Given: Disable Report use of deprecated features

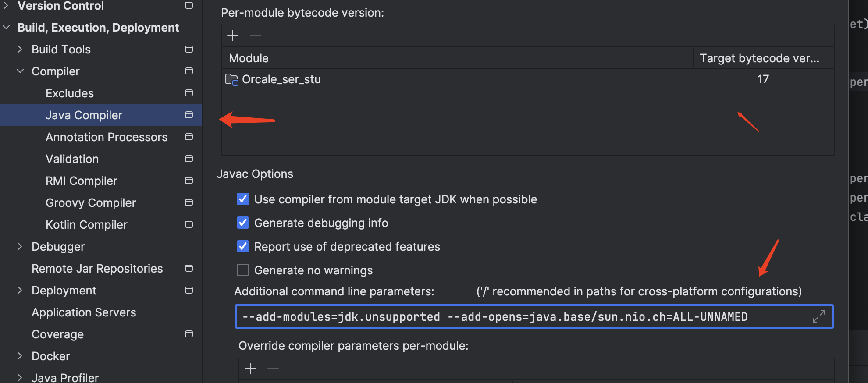Looking at the screenshot, I should [x=243, y=246].
